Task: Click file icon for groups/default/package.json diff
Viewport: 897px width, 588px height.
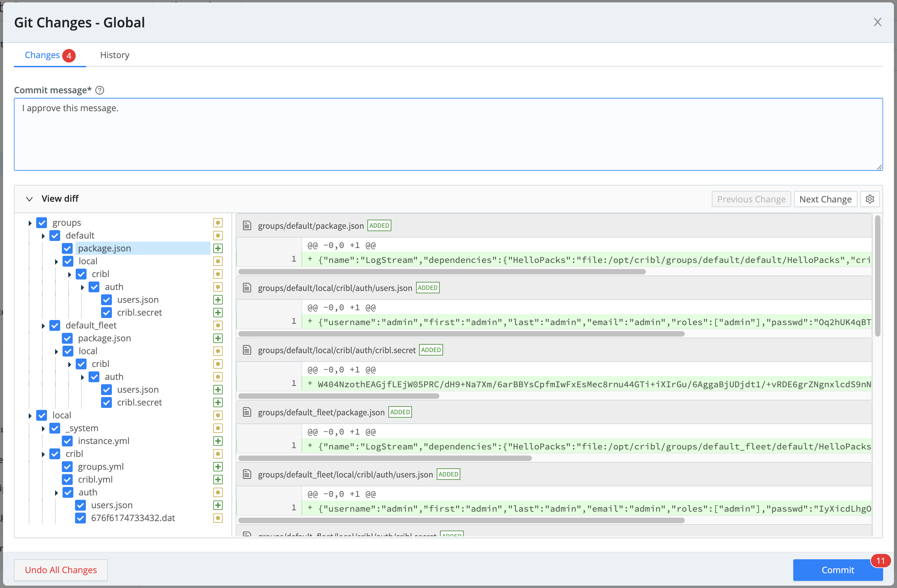Action: tap(247, 225)
